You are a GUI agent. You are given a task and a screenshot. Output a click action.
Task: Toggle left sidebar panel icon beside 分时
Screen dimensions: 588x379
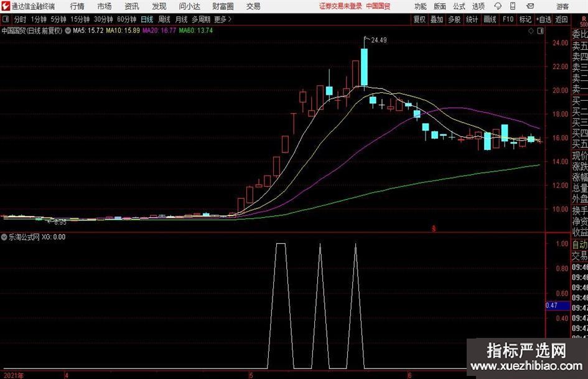click(6, 19)
